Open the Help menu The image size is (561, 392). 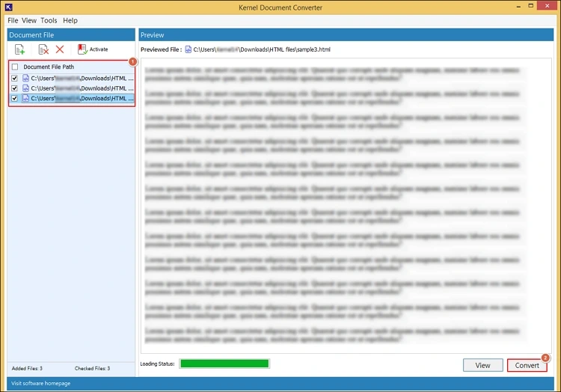tap(70, 21)
